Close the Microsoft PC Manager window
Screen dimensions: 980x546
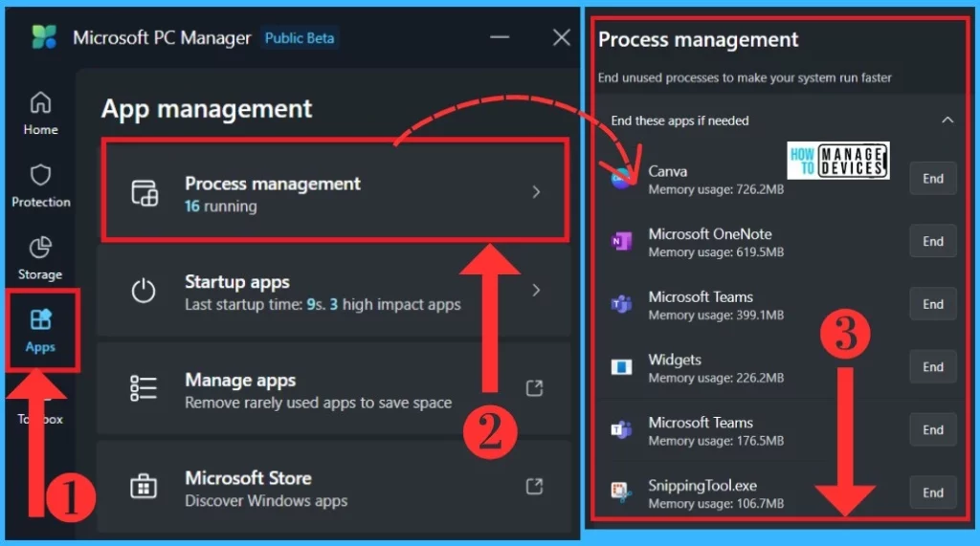click(x=561, y=37)
